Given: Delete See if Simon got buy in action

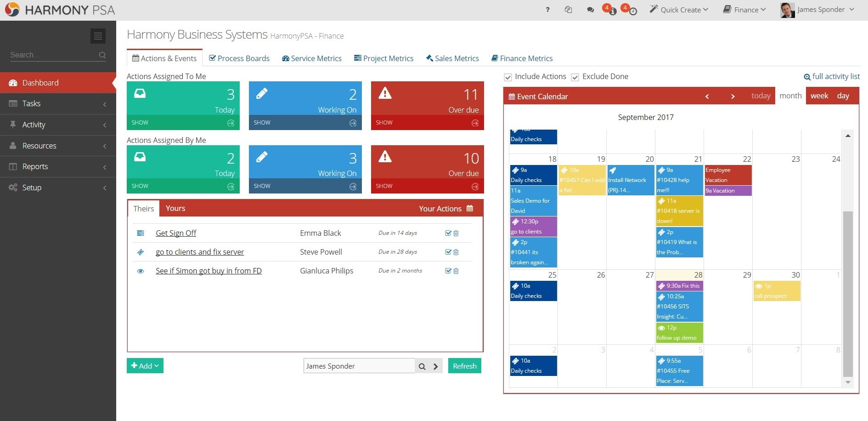Looking at the screenshot, I should (x=456, y=271).
